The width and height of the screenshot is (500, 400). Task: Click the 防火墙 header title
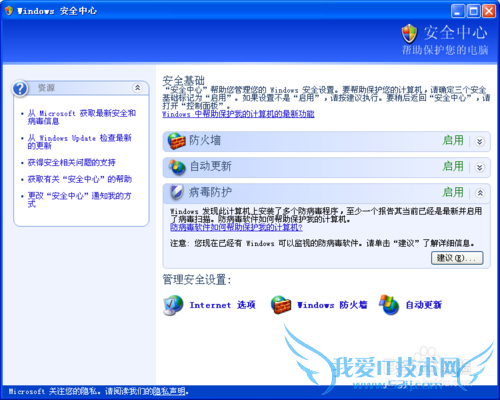(205, 140)
